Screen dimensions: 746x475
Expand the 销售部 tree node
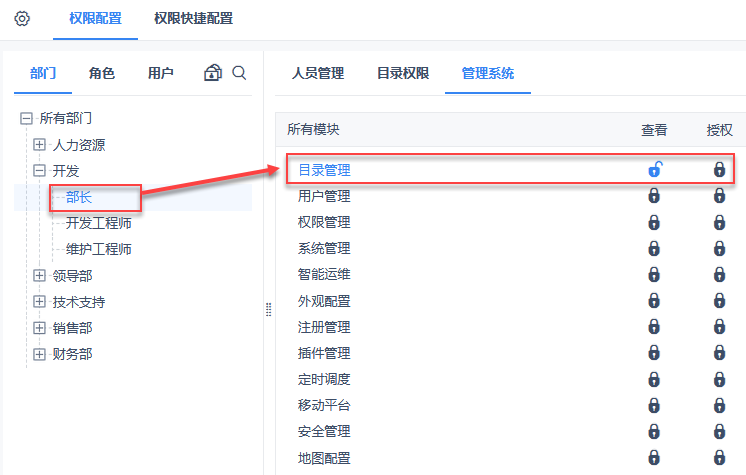pyautogui.click(x=40, y=328)
